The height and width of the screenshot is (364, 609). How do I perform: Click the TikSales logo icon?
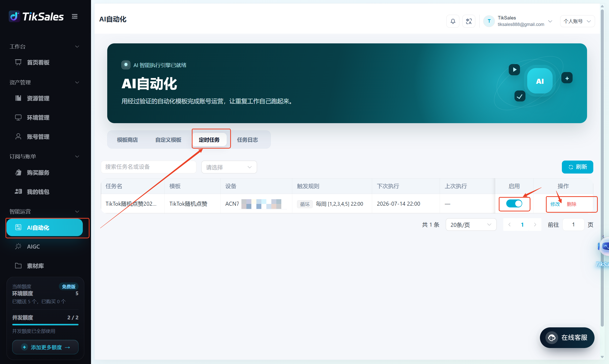(14, 16)
